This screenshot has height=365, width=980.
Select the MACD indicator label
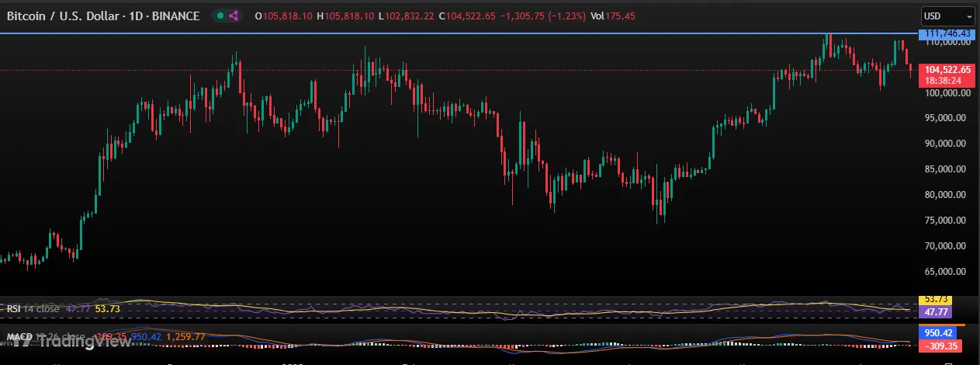[x=19, y=337]
